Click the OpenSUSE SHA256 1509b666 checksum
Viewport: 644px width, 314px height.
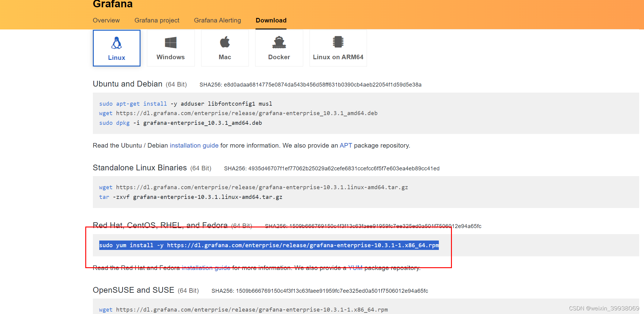[x=320, y=291]
